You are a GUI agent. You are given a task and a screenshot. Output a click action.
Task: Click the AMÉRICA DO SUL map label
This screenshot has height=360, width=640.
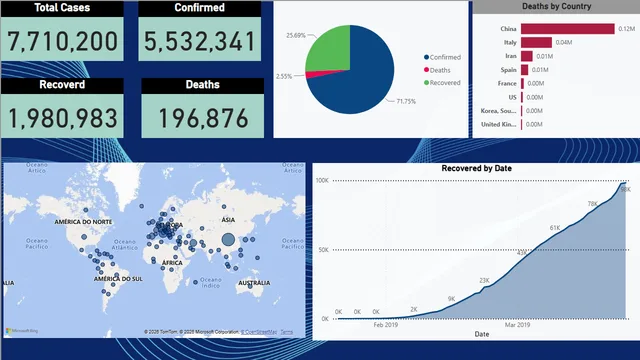point(118,279)
